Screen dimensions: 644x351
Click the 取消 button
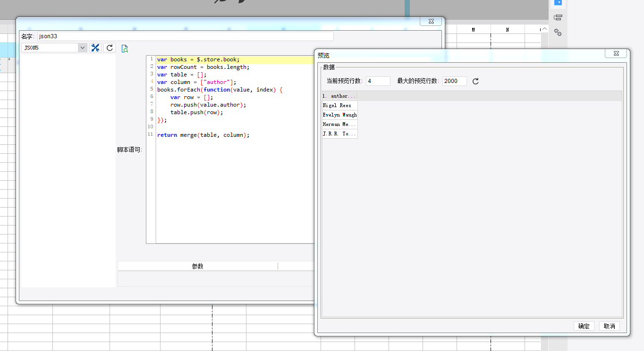[x=609, y=326]
